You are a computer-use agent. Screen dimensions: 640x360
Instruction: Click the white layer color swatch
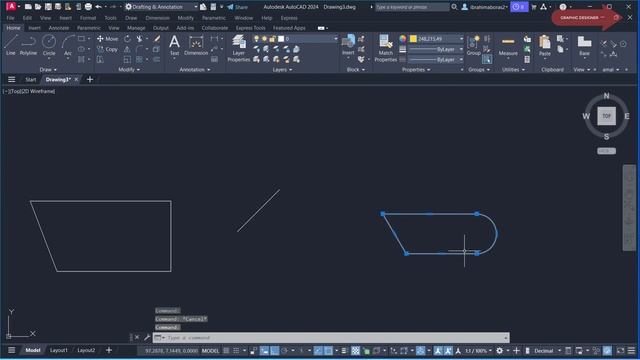(281, 39)
